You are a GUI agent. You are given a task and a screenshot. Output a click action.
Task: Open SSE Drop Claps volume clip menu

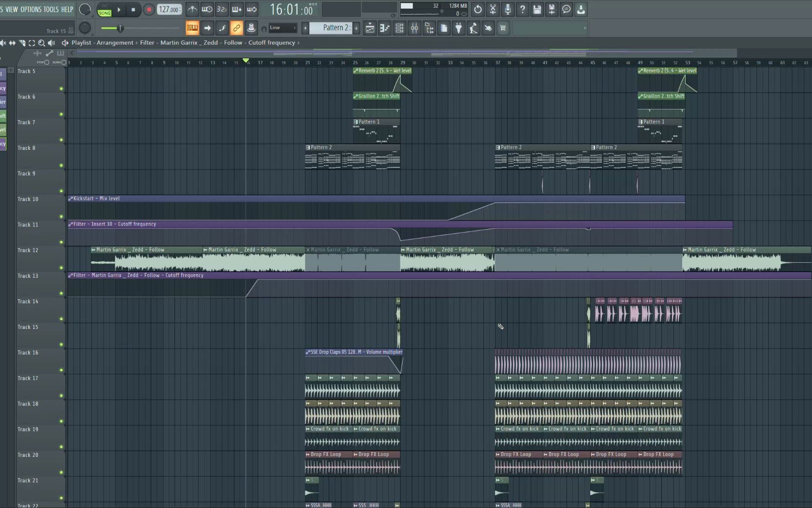(x=308, y=352)
